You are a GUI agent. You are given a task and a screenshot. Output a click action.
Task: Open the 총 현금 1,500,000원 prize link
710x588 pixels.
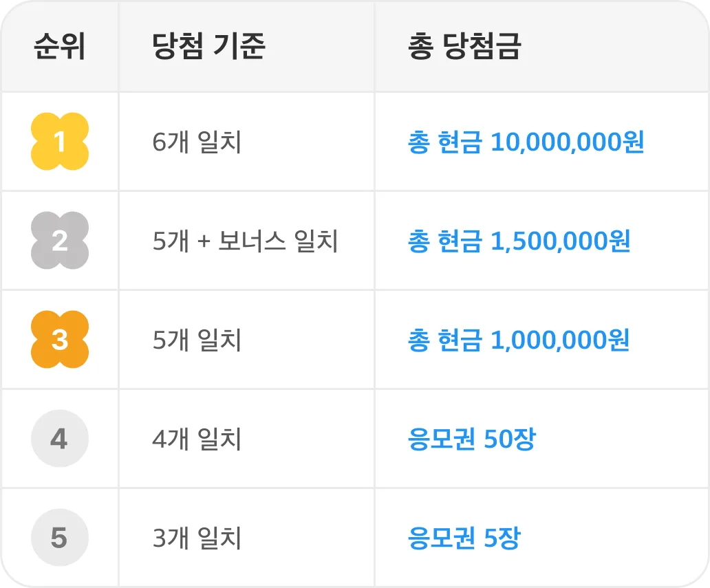tap(519, 241)
